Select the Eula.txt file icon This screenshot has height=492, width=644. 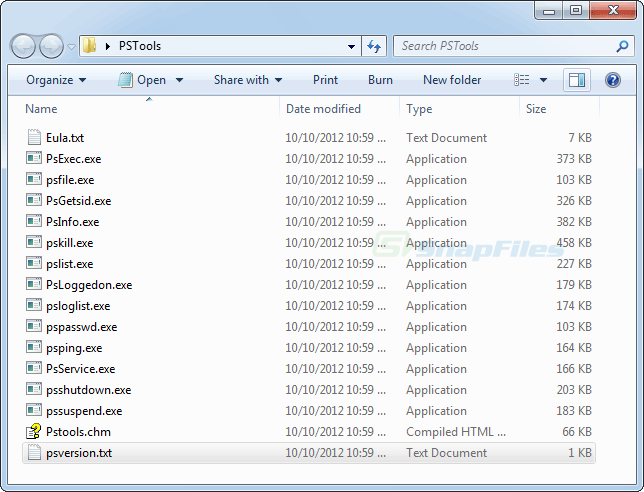click(34, 137)
